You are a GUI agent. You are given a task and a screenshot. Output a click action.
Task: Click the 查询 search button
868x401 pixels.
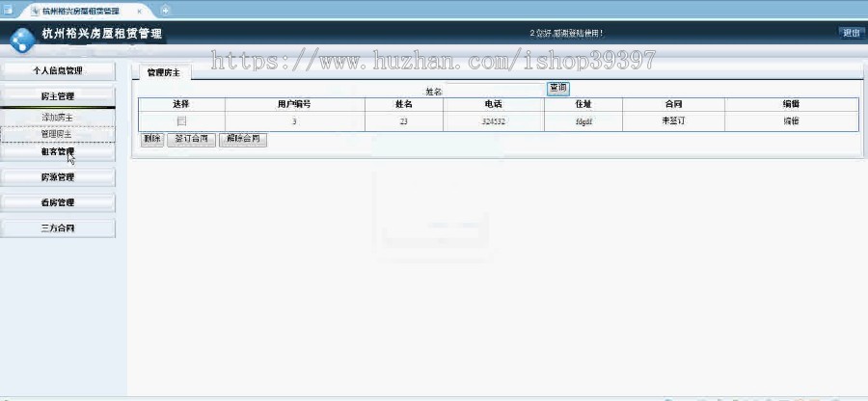click(558, 88)
